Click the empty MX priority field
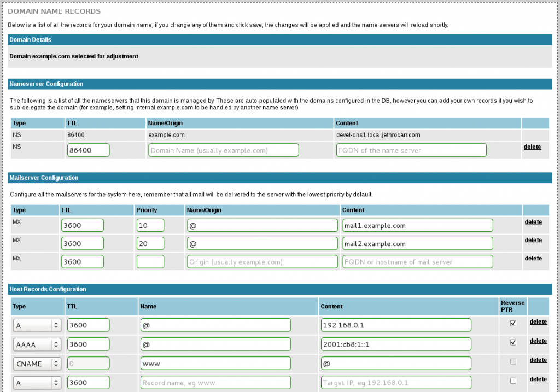 click(150, 262)
